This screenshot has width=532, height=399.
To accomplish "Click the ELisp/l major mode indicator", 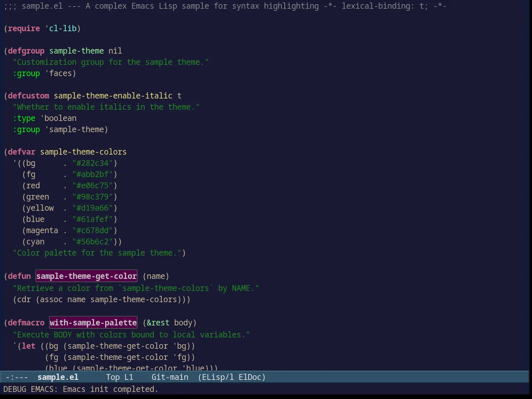I will tap(216, 377).
